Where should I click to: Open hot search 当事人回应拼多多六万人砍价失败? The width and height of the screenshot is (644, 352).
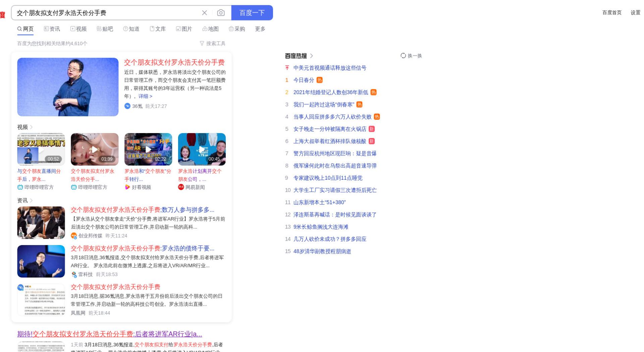click(x=332, y=117)
